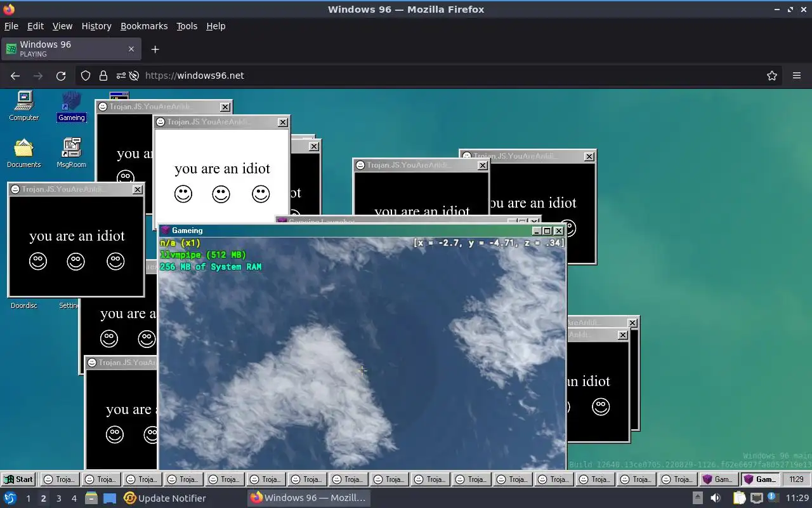Select the Windows 96 browser tab
812x508 pixels.
(70, 49)
